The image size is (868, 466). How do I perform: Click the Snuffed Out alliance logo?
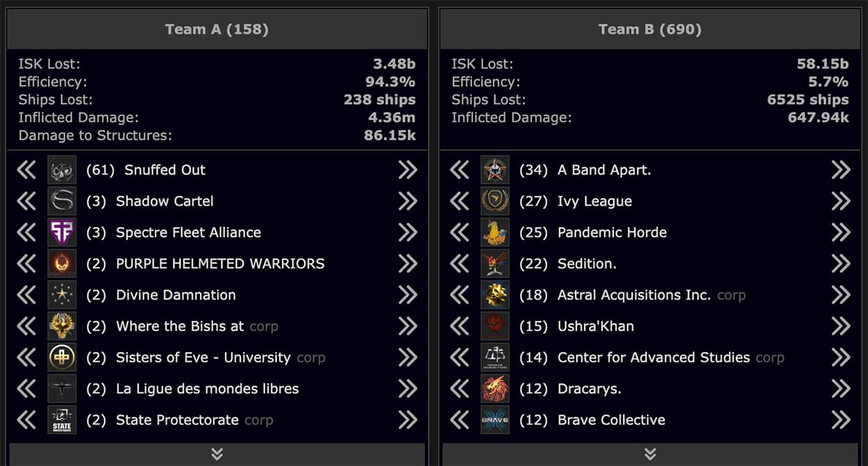point(62,170)
